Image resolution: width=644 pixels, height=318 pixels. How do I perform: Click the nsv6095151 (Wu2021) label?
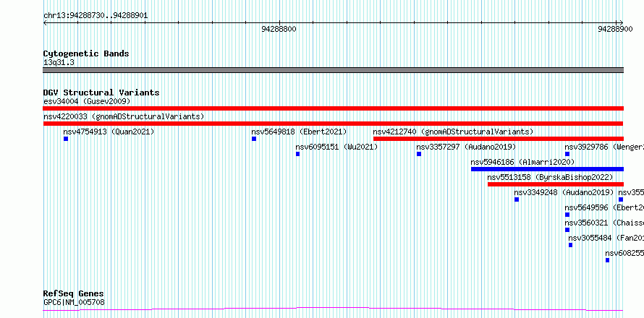click(x=336, y=147)
